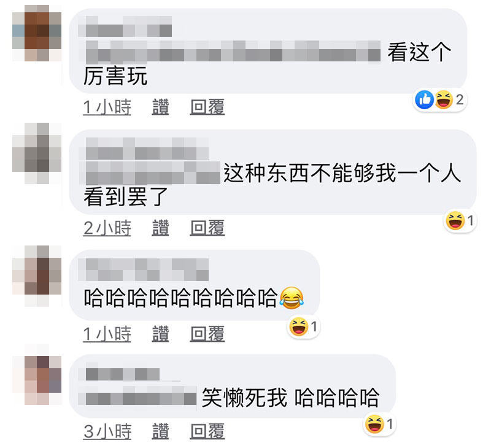The image size is (491, 448).
Task: Click the thumbs-up reaction icon on first comment
Action: pos(424,100)
